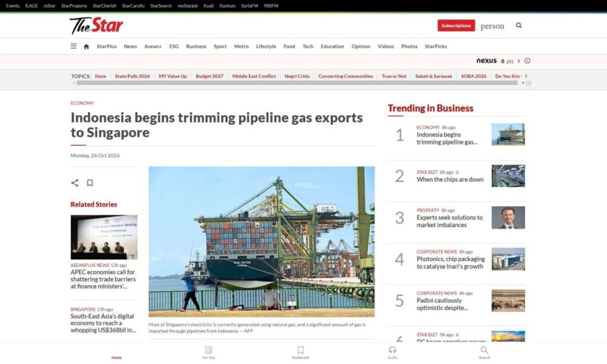Open the main container ship article image

click(x=262, y=242)
